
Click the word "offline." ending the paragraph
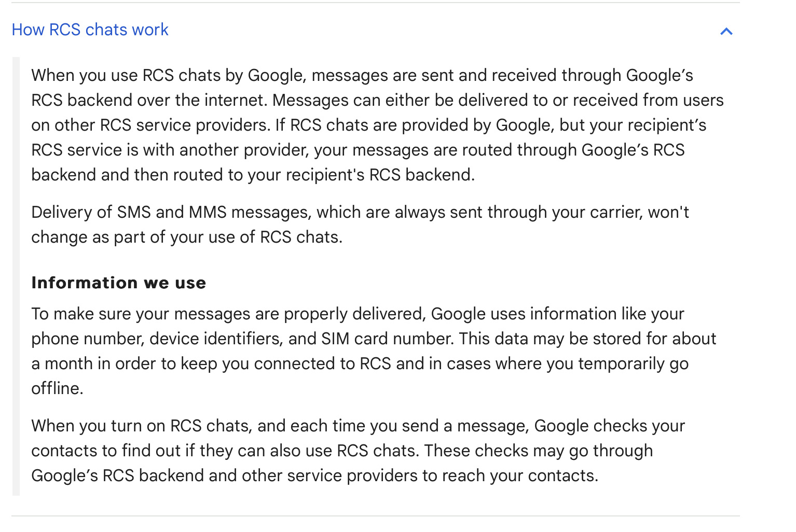pos(58,388)
